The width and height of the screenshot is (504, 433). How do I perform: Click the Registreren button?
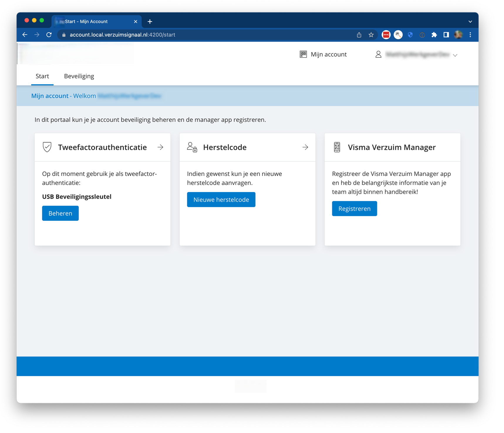tap(354, 209)
